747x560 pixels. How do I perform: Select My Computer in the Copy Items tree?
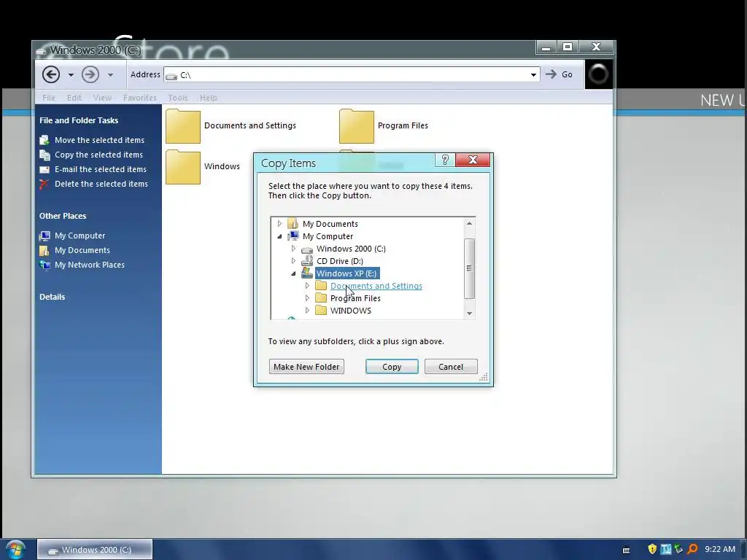click(x=328, y=236)
